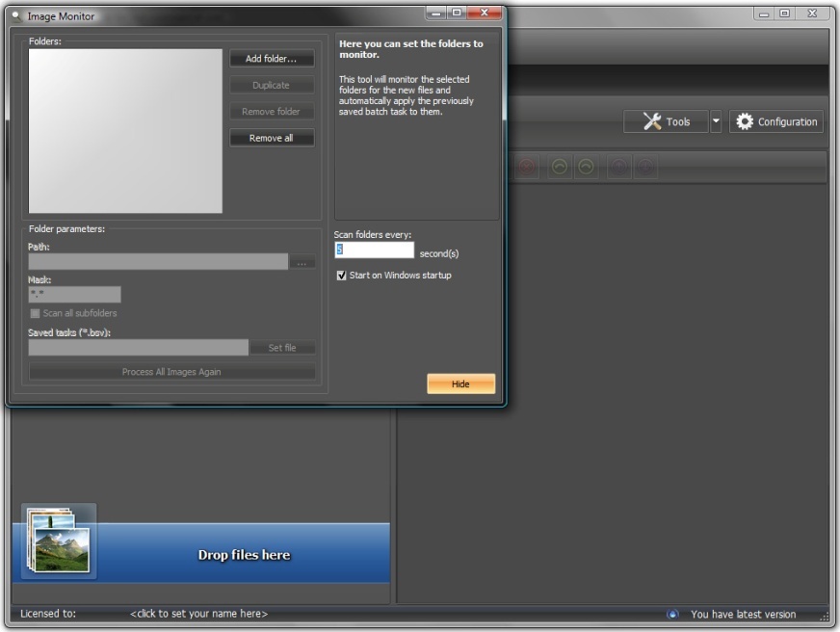Click the Path browse ellipsis button

[302, 262]
